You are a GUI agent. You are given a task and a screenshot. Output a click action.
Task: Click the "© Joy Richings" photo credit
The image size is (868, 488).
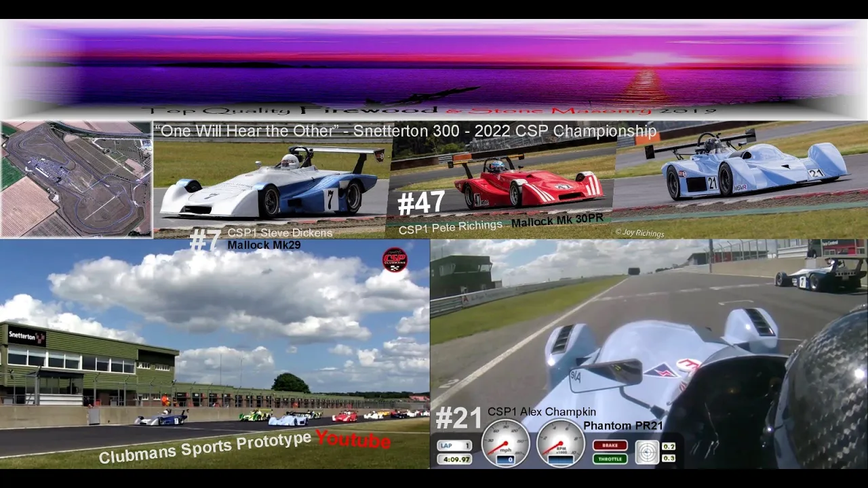[639, 232]
